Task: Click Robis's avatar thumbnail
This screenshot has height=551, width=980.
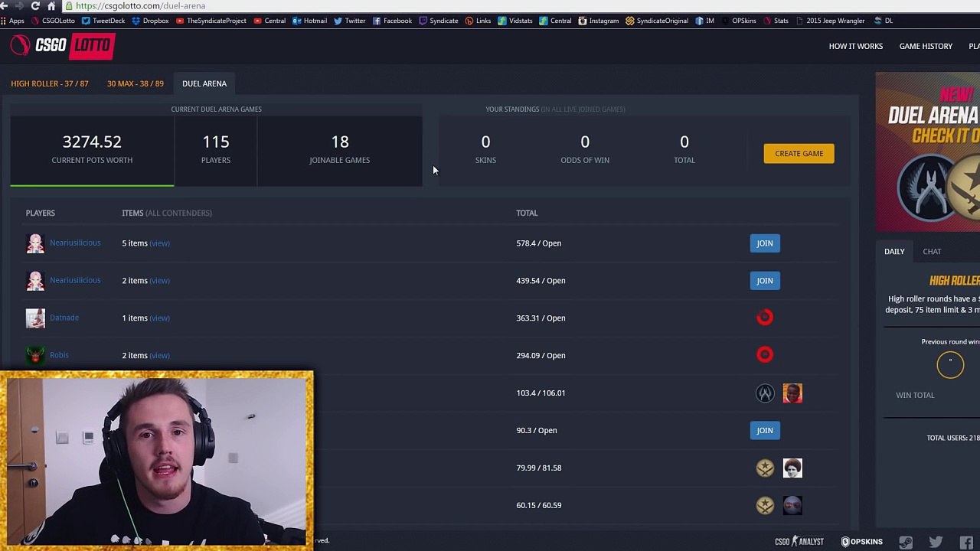Action: click(35, 355)
